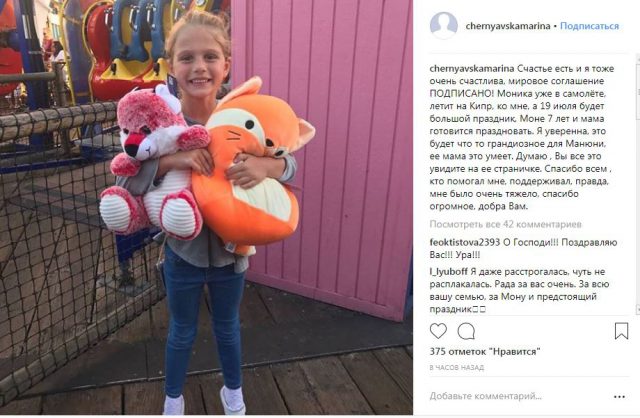Open chernyavskamarina profile avatar
The height and width of the screenshot is (418, 640).
(x=443, y=25)
